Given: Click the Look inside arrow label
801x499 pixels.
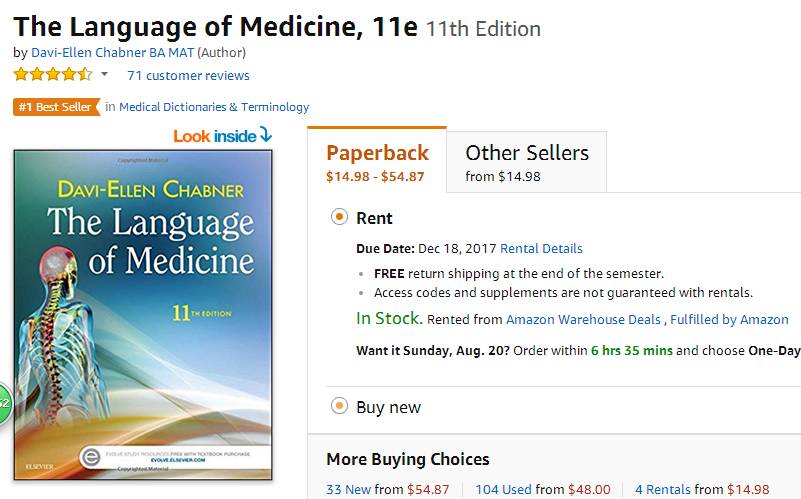Looking at the screenshot, I should point(222,135).
